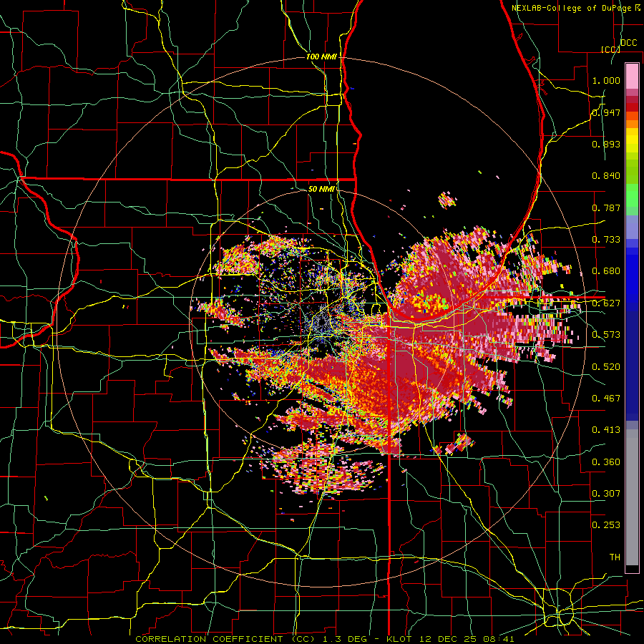Select the 0.253 scale value
The height and width of the screenshot is (644, 644).
pos(606,525)
